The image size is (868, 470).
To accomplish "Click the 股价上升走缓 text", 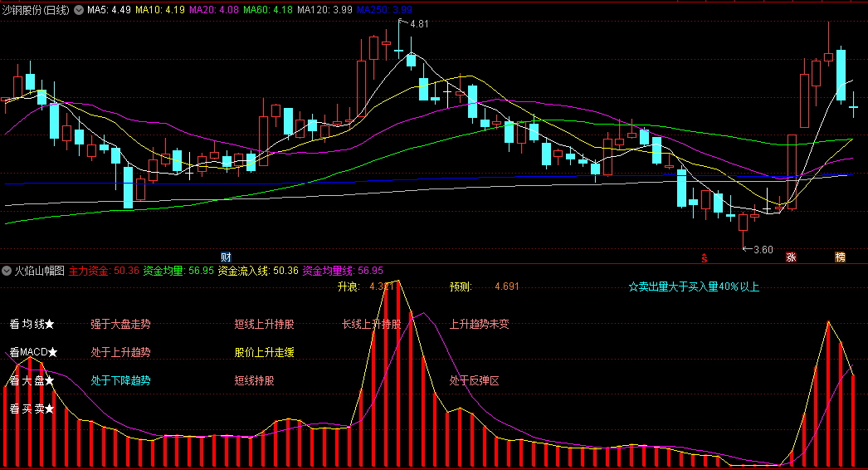I will (x=264, y=352).
